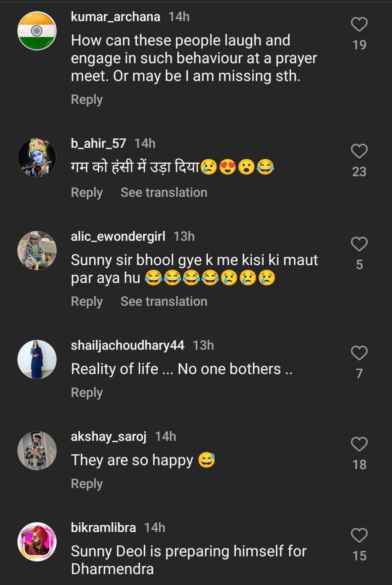Reply to akshay_saroj's comment
The image size is (392, 585).
87,484
